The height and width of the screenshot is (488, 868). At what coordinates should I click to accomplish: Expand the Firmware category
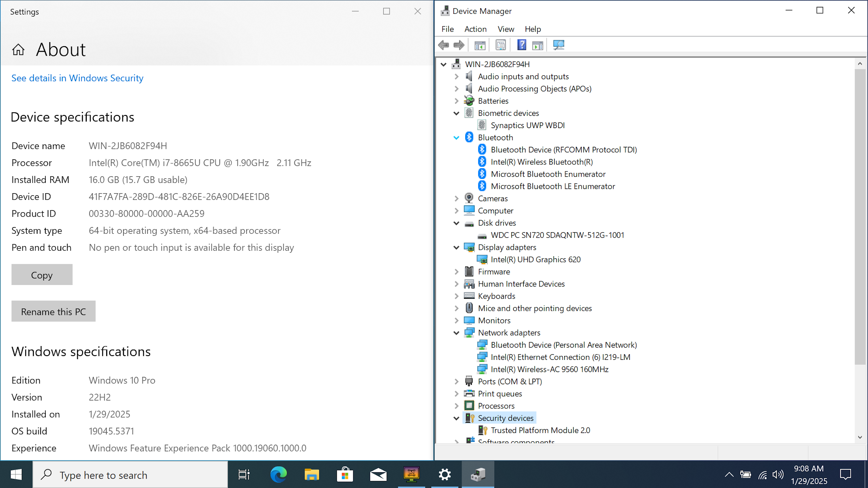click(456, 272)
